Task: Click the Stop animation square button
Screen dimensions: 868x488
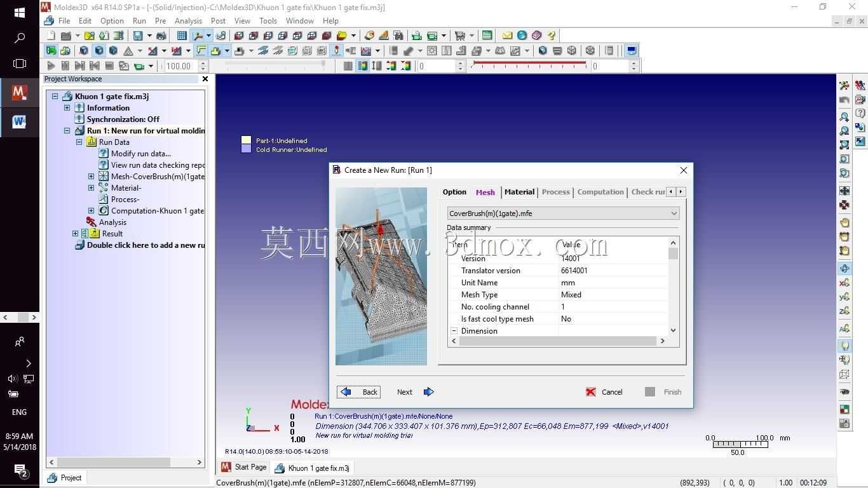Action: 109,65
